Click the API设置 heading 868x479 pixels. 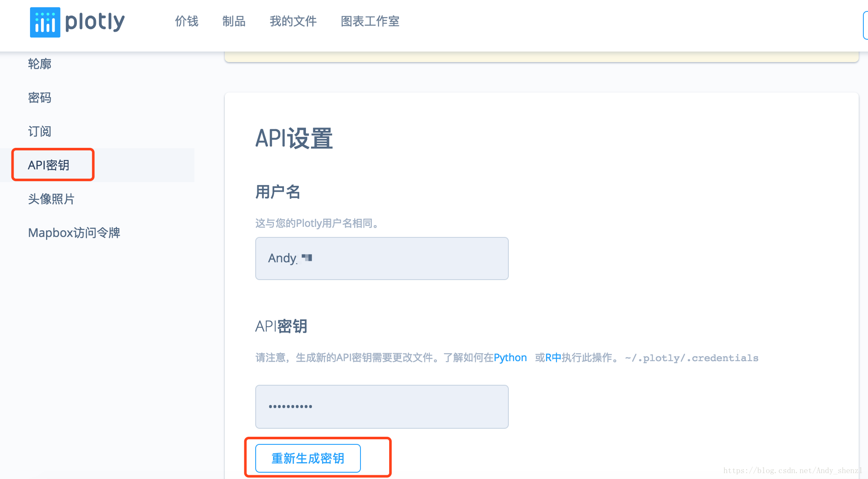pos(294,139)
